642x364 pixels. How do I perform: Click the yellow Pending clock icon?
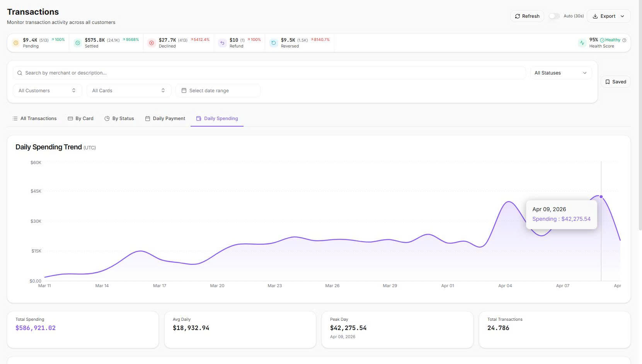16,43
